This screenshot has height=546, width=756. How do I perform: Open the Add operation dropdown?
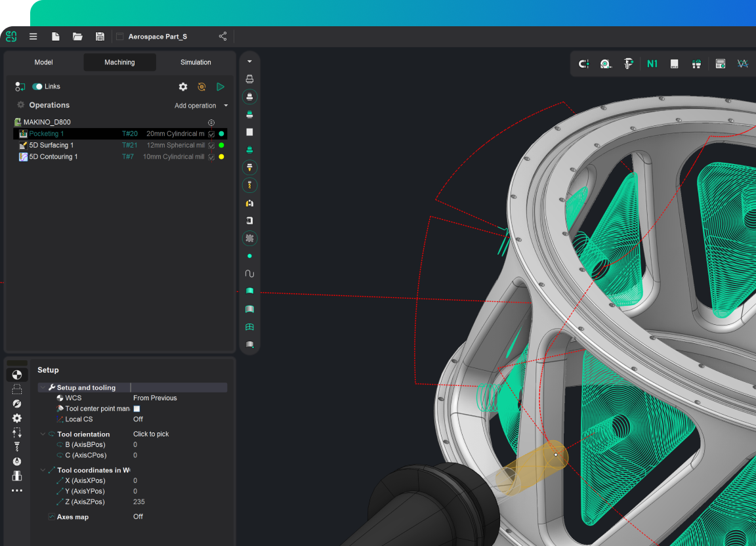pos(201,106)
